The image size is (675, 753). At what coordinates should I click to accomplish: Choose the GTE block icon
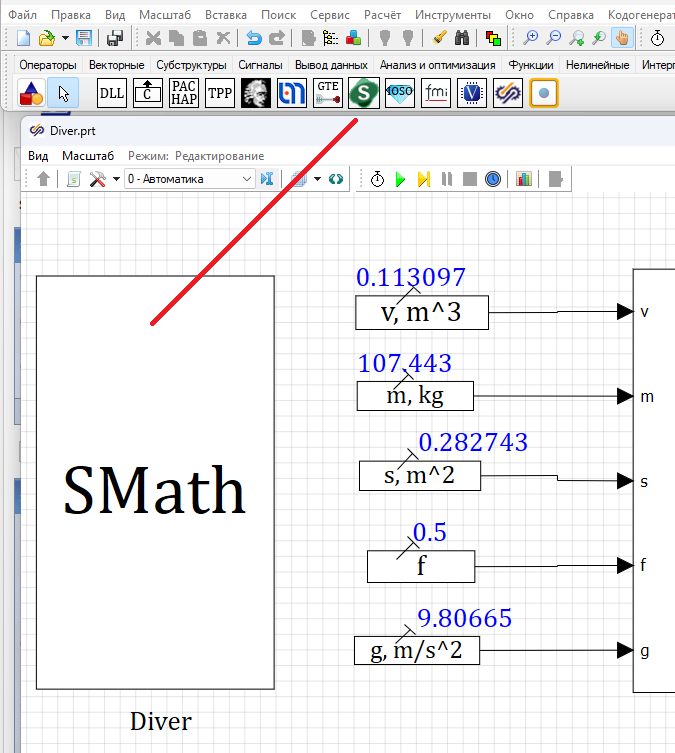coord(327,94)
